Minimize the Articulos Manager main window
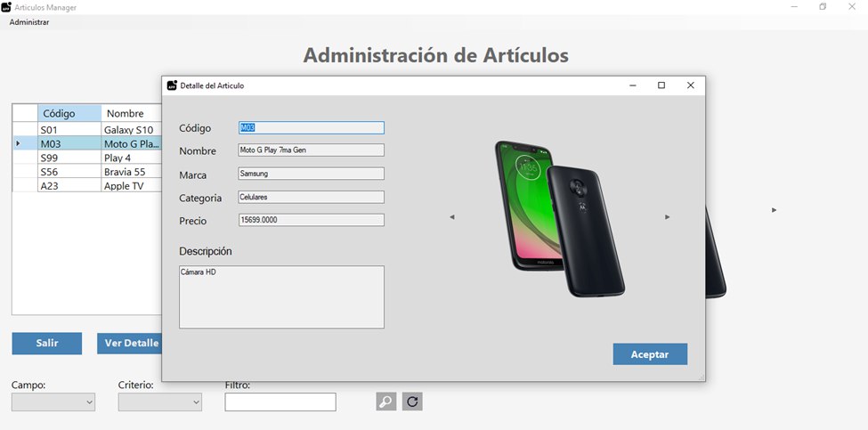 (x=794, y=6)
